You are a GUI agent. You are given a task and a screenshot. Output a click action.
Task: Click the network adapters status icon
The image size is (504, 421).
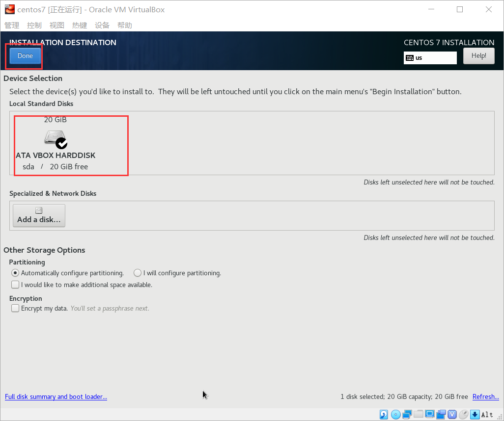coord(407,415)
